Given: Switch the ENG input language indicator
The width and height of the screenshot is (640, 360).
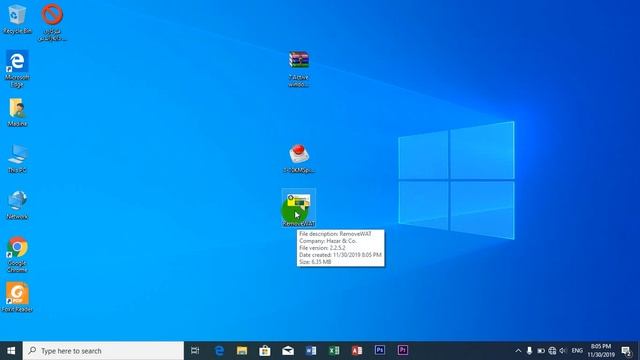Looking at the screenshot, I should pyautogui.click(x=577, y=351).
